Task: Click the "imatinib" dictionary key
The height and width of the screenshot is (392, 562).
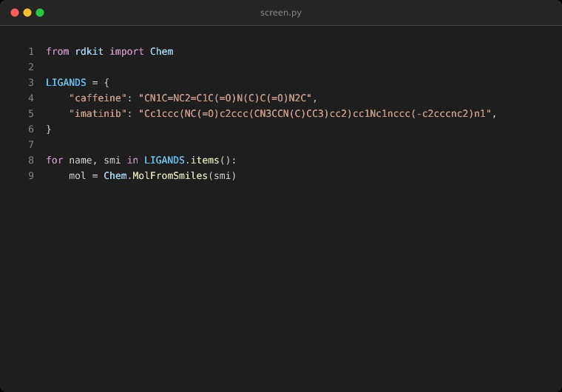Action: click(98, 114)
